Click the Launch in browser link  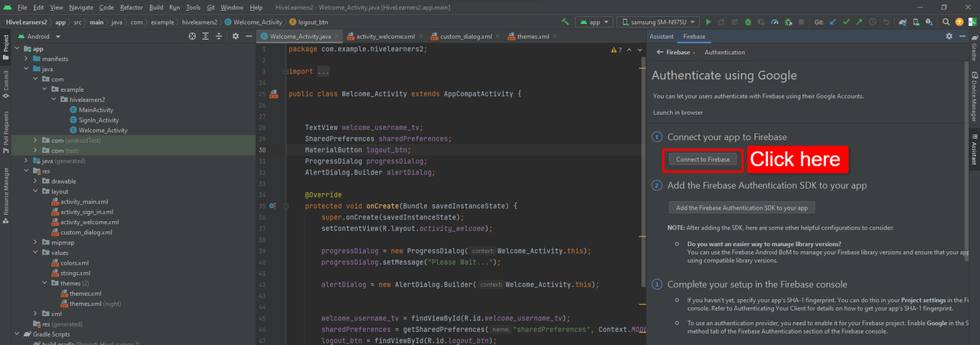(x=678, y=112)
